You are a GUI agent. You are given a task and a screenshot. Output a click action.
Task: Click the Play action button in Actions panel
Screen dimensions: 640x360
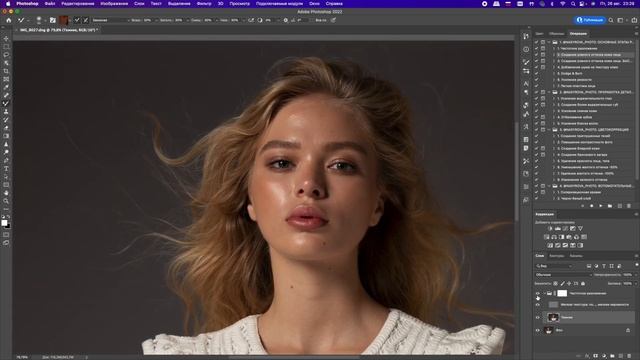600,206
